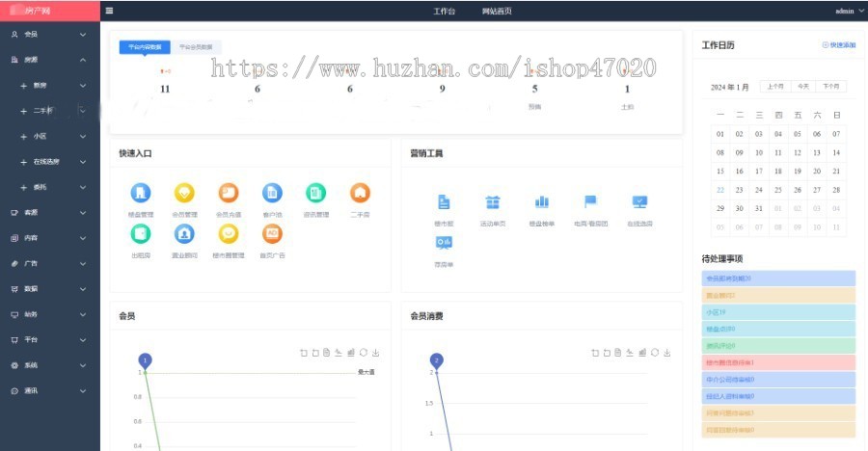The image size is (868, 451).
Task: Click 快速添加 in 工作日历
Action: pyautogui.click(x=839, y=45)
